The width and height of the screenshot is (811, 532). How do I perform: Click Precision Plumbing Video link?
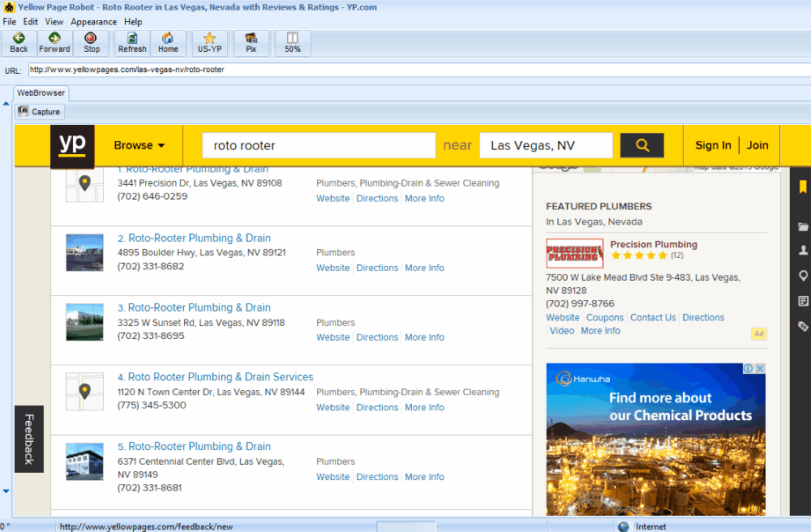(x=562, y=331)
